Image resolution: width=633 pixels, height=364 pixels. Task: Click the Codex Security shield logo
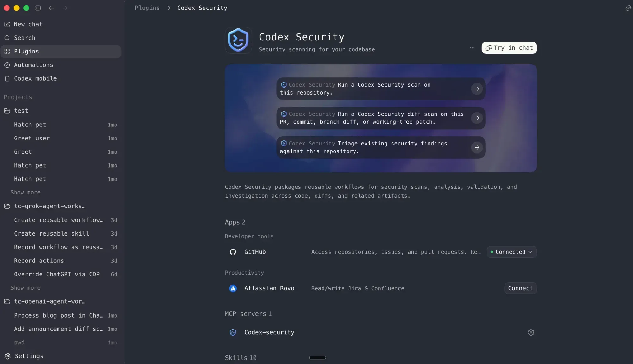click(x=238, y=40)
